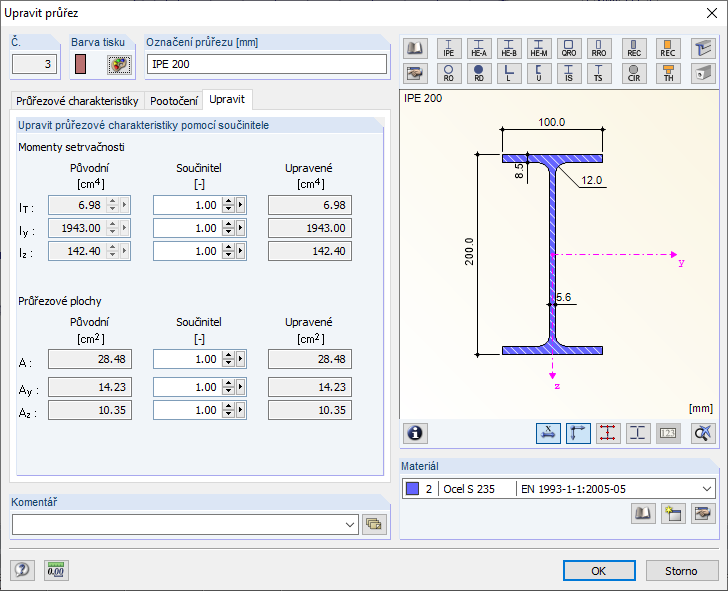
Task: Click the Označení průřezu field with IPE 200
Action: (x=266, y=64)
